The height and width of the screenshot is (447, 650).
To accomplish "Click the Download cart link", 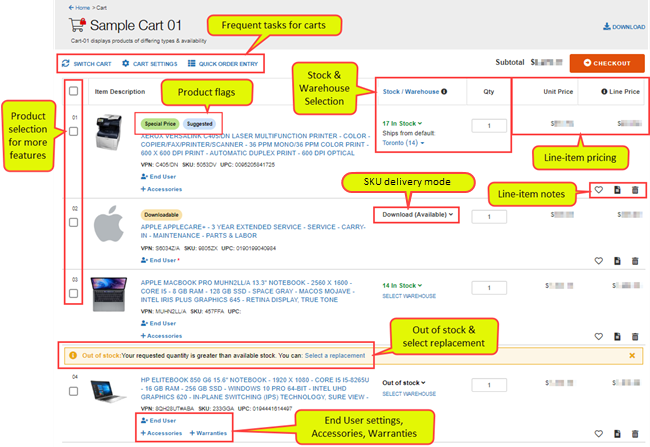I will (624, 27).
